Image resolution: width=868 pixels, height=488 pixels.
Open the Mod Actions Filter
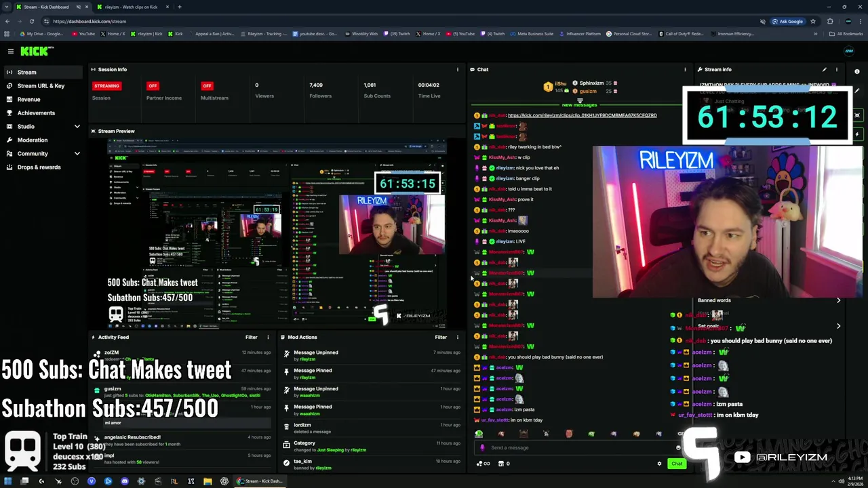[x=441, y=337]
